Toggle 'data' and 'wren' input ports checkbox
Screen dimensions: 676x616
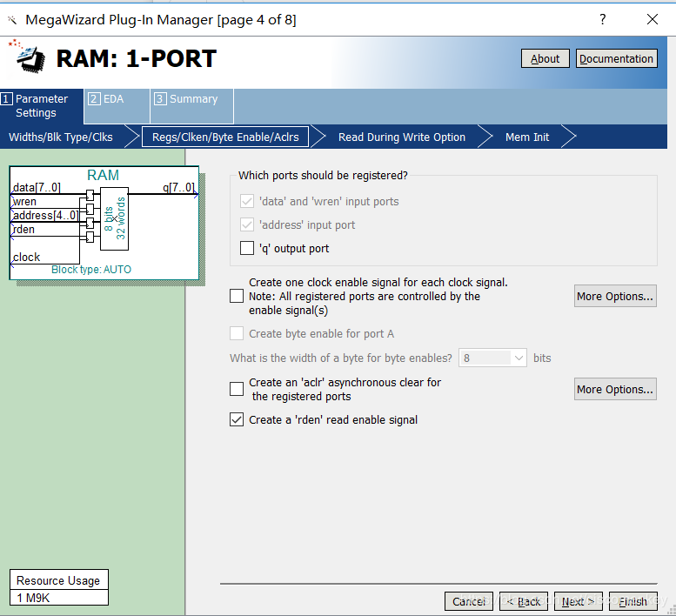pos(246,201)
